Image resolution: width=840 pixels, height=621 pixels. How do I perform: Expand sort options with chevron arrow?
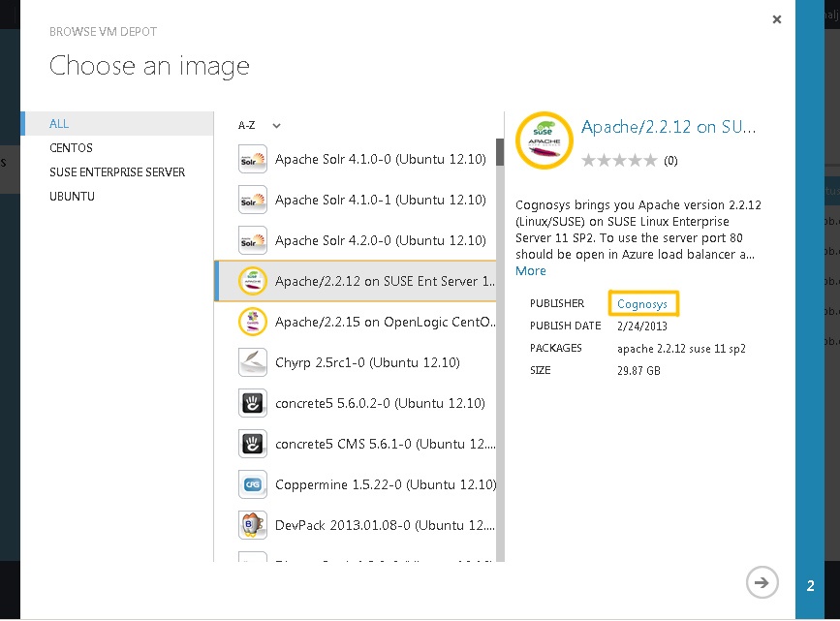click(276, 126)
